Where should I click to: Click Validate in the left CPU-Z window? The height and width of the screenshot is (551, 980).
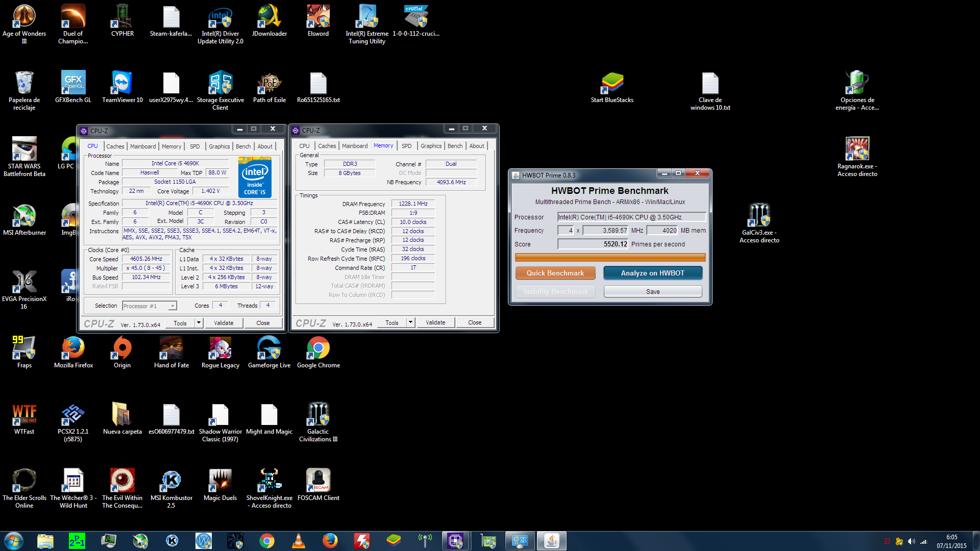224,323
